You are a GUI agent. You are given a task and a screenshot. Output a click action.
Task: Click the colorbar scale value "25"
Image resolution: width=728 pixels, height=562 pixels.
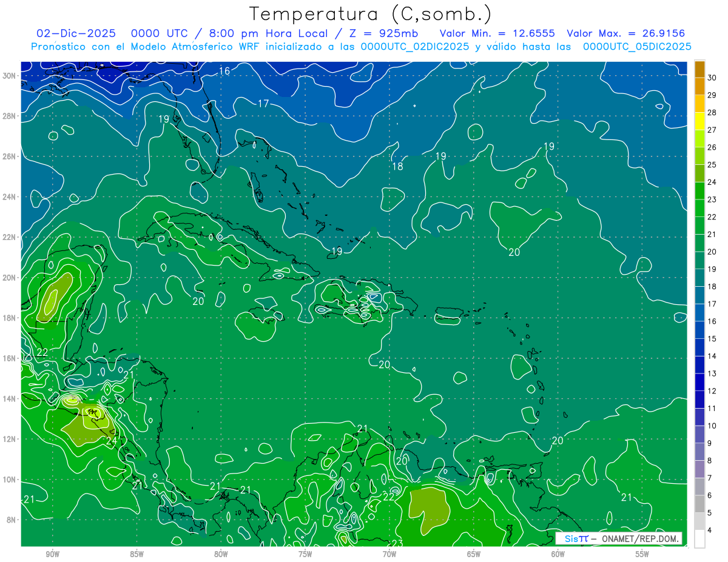tap(712, 165)
